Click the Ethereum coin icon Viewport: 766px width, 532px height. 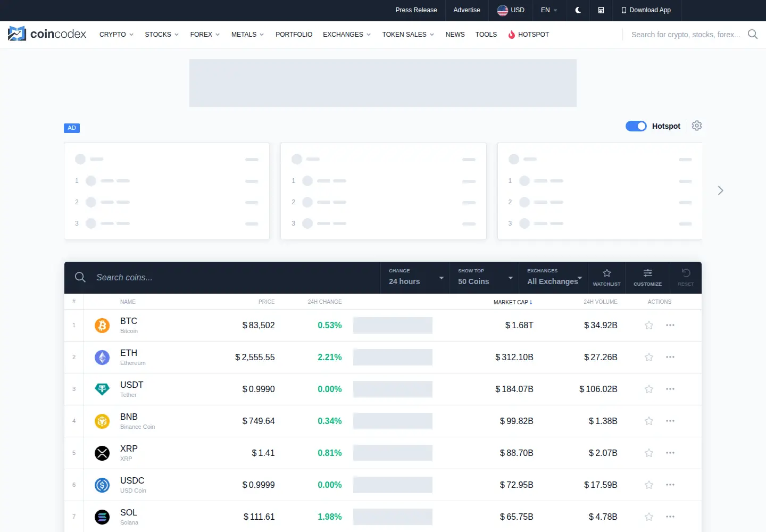coord(102,357)
